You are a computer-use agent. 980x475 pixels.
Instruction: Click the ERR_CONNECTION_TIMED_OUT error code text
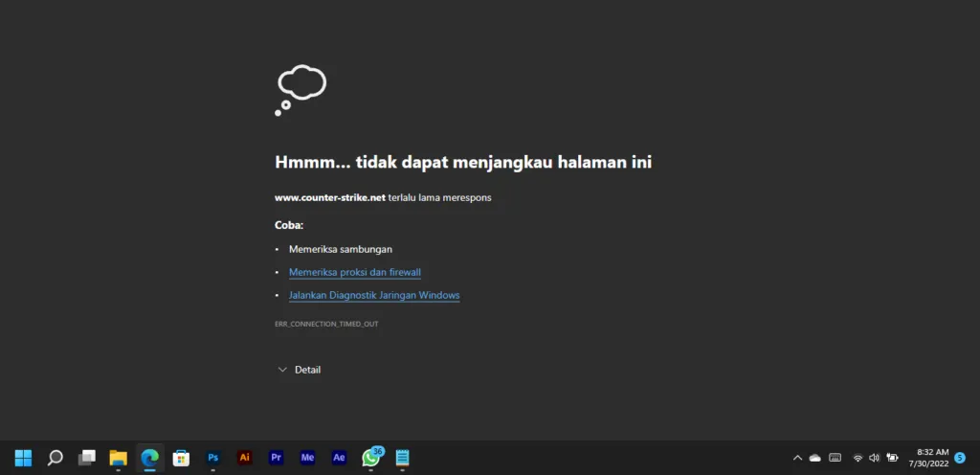pyautogui.click(x=326, y=324)
